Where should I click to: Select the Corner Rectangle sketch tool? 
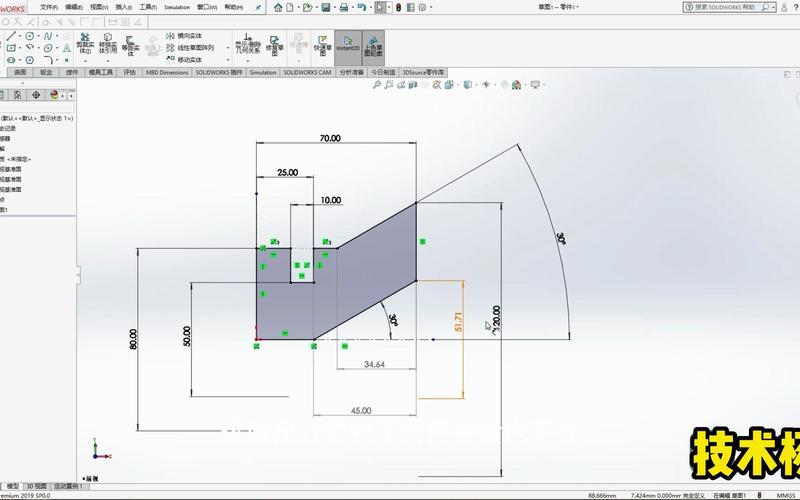point(11,48)
